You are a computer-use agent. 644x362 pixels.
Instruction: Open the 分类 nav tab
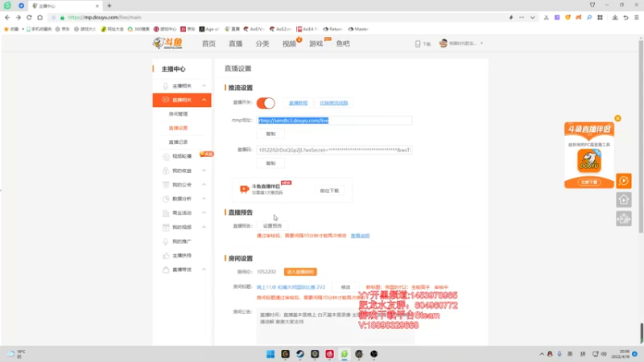262,43
